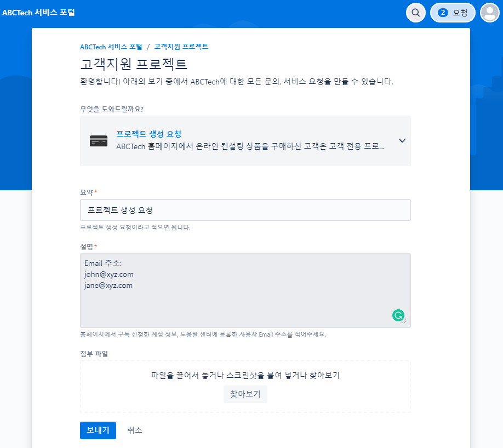The height and width of the screenshot is (448, 503).
Task: Click the ABCTech 서비스 포털 header title
Action: (x=38, y=13)
